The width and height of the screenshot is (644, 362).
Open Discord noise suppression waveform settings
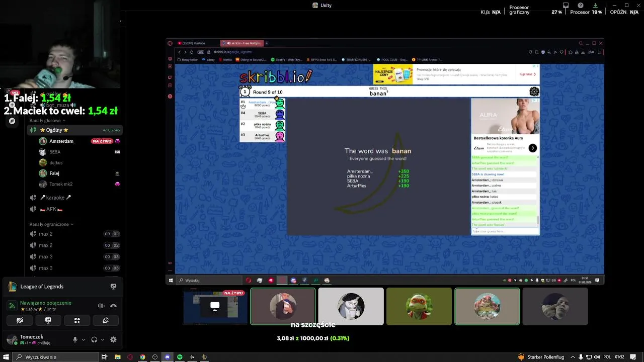[101, 306]
